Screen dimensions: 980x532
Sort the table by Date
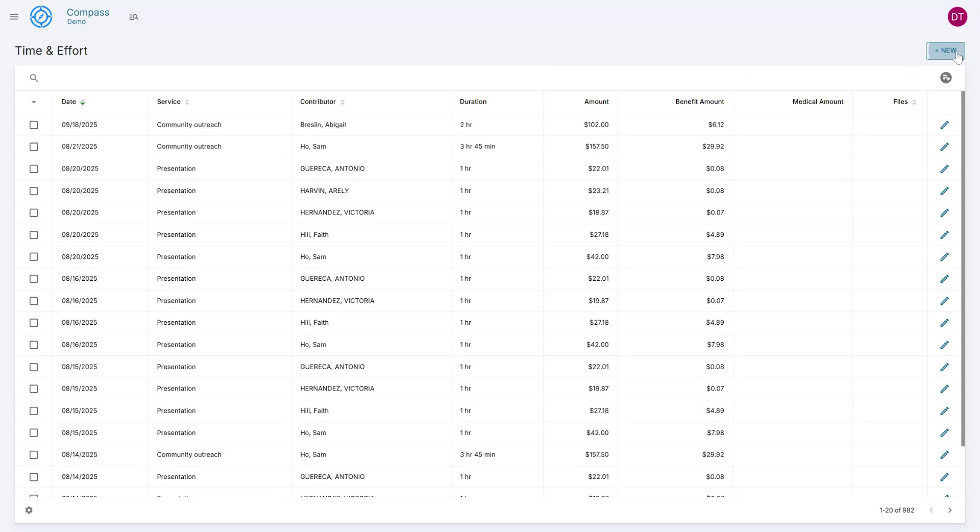82,102
